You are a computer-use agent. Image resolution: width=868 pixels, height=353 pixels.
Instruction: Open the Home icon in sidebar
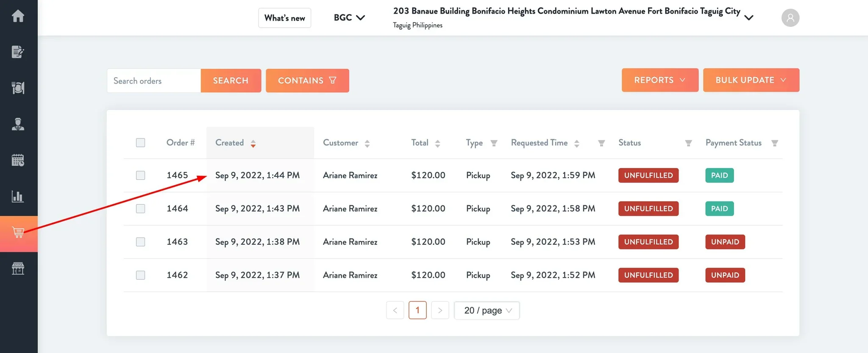[x=18, y=16]
